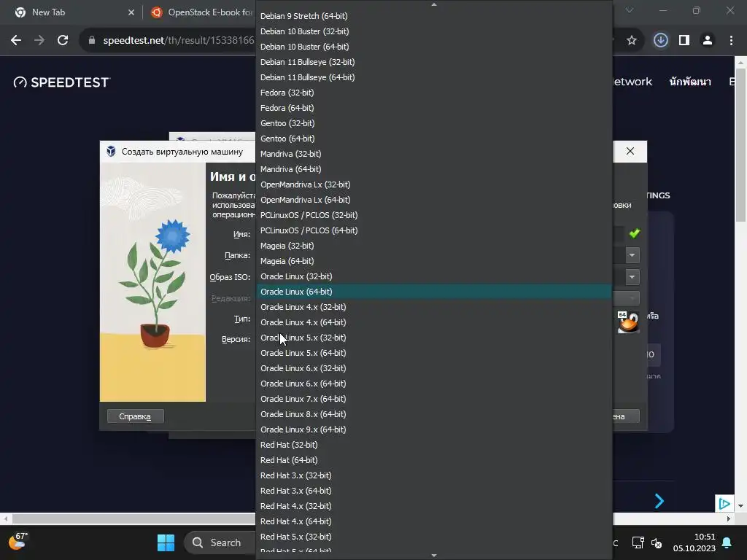
Task: Open Chrome profile icon
Action: 708,41
